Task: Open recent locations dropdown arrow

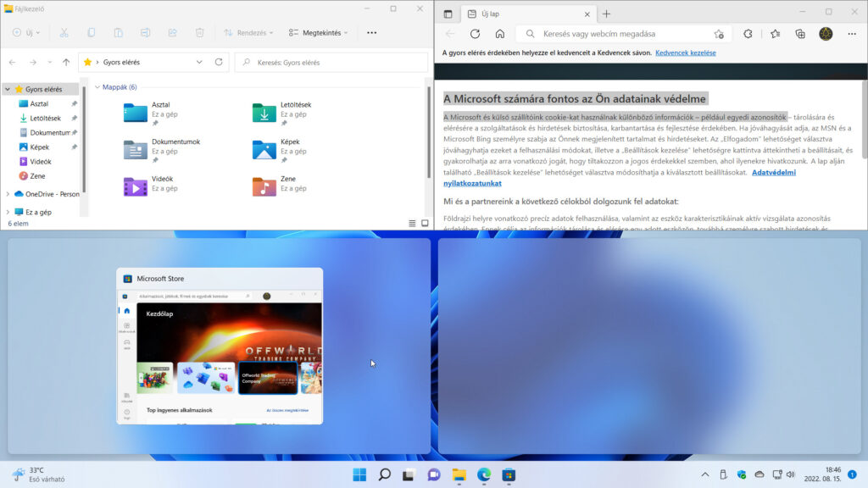Action: pyautogui.click(x=50, y=63)
